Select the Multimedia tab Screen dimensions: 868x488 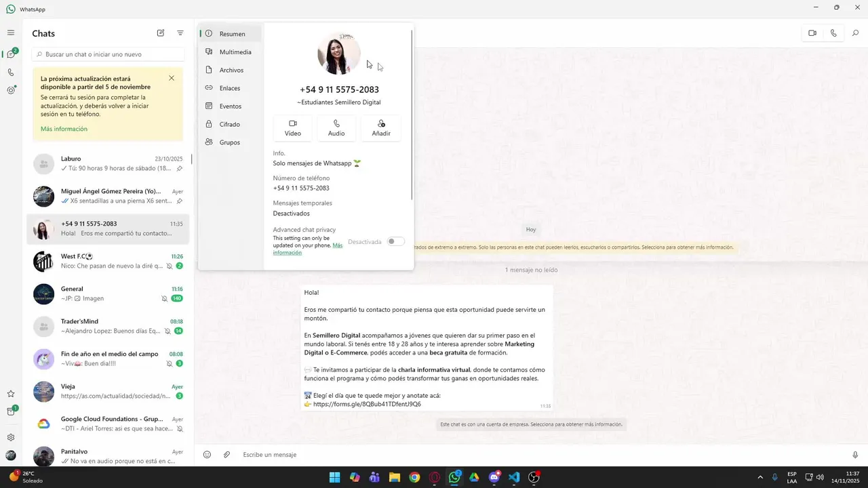tap(231, 52)
